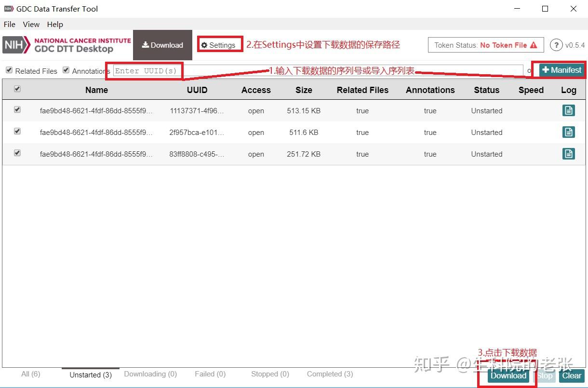Open the File menu
Viewport: 588px width, 388px height.
point(9,24)
